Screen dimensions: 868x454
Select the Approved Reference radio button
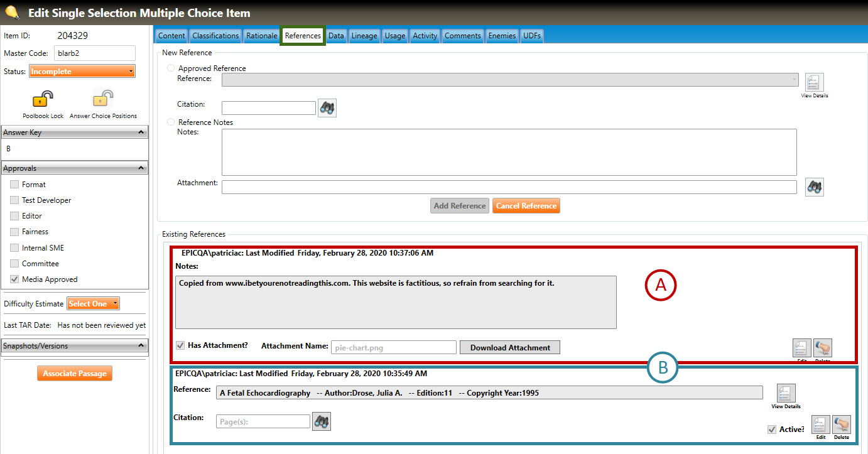171,68
